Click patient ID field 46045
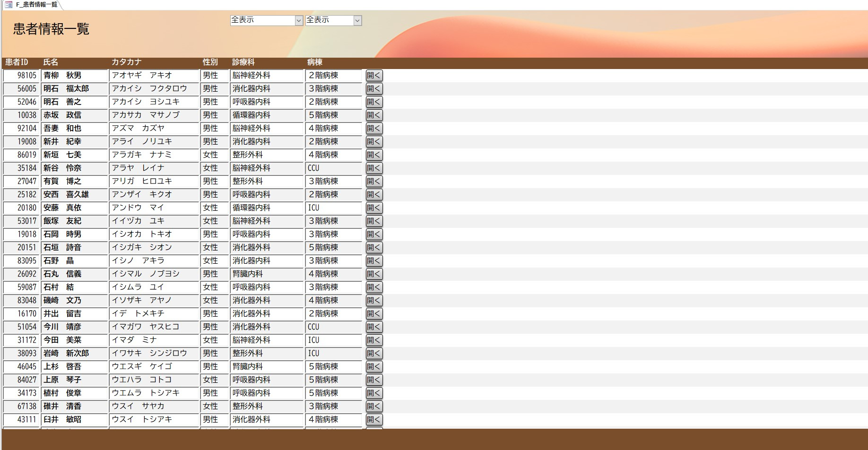The width and height of the screenshot is (868, 450). coord(21,366)
